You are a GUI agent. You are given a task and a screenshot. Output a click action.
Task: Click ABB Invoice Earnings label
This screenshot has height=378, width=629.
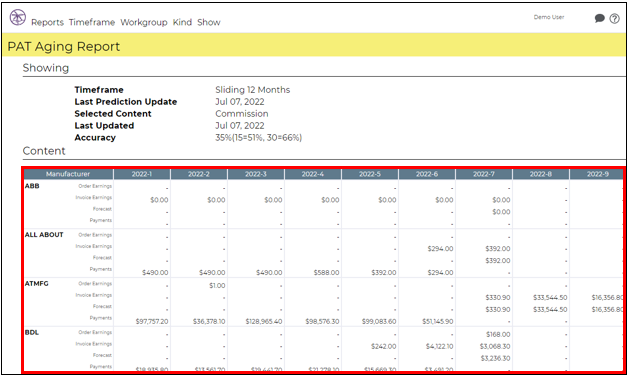pos(94,197)
